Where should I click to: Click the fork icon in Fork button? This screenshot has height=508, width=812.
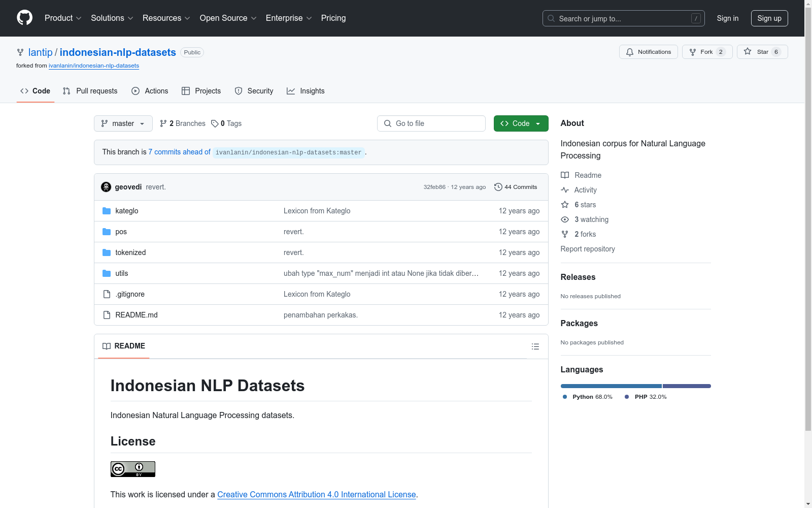click(693, 52)
